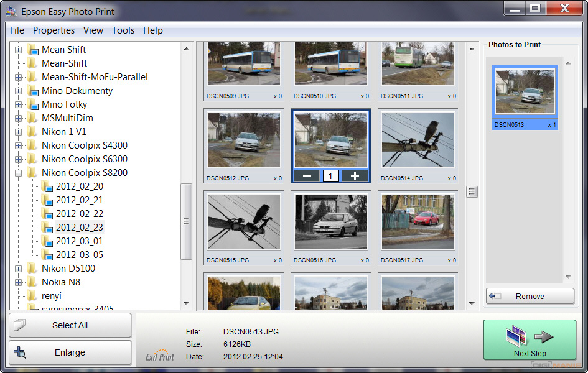588x373 pixels.
Task: Expand the Nokia N8 folder node
Action: point(18,282)
